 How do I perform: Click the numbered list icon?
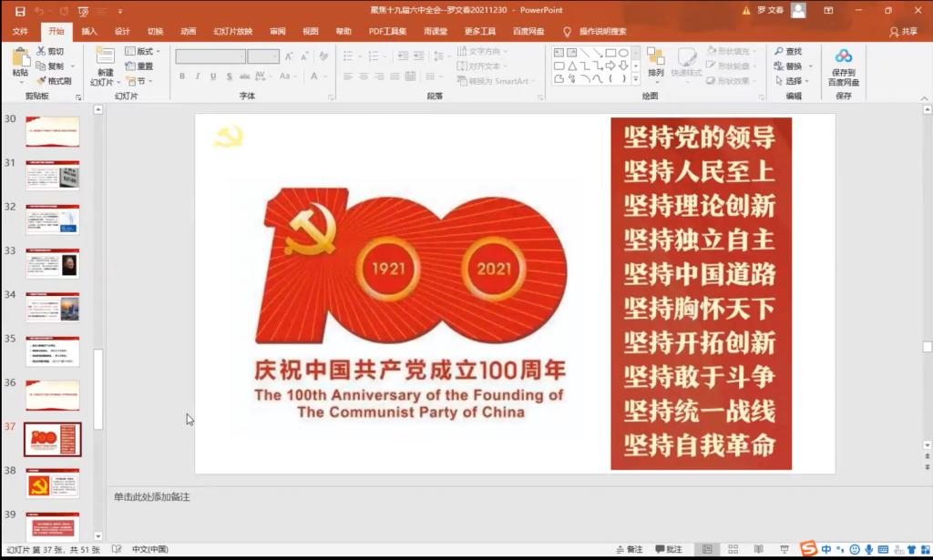[x=373, y=56]
